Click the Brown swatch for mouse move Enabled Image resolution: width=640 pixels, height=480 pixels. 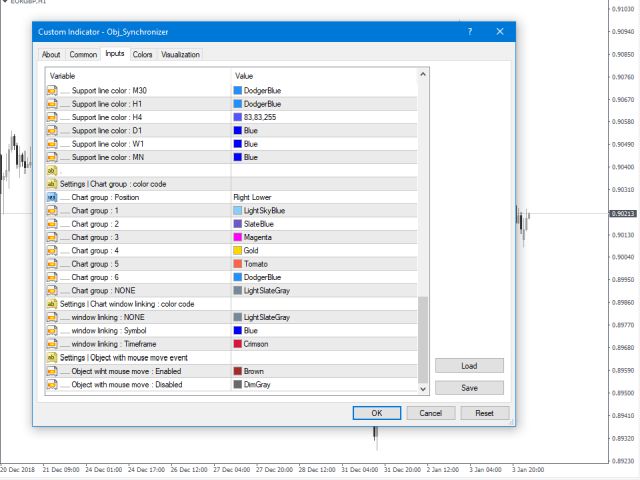[238, 371]
